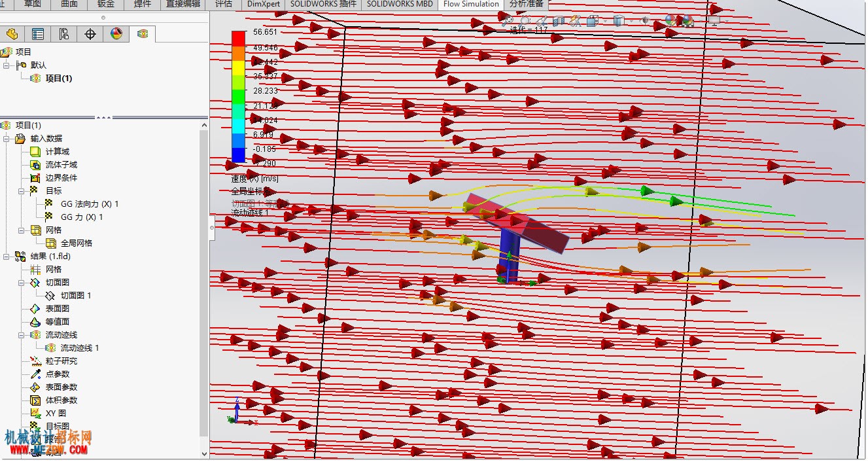The image size is (868, 462).
Task: Open the 曲面 ribbon tab
Action: pyautogui.click(x=69, y=4)
